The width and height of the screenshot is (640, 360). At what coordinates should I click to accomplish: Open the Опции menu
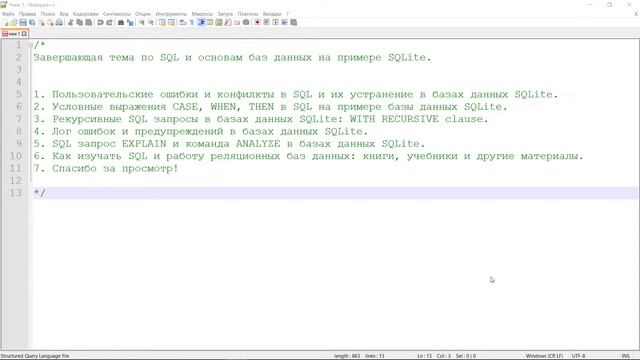click(x=143, y=14)
